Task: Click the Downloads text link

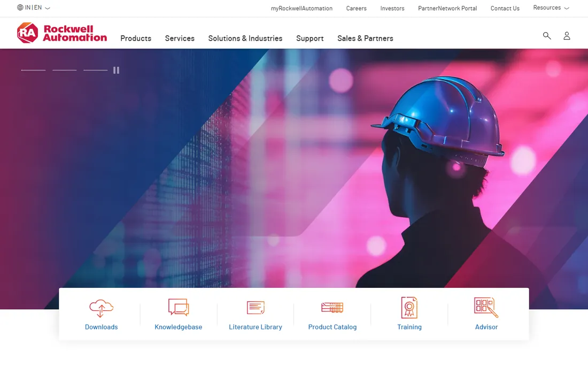Action: pyautogui.click(x=101, y=327)
